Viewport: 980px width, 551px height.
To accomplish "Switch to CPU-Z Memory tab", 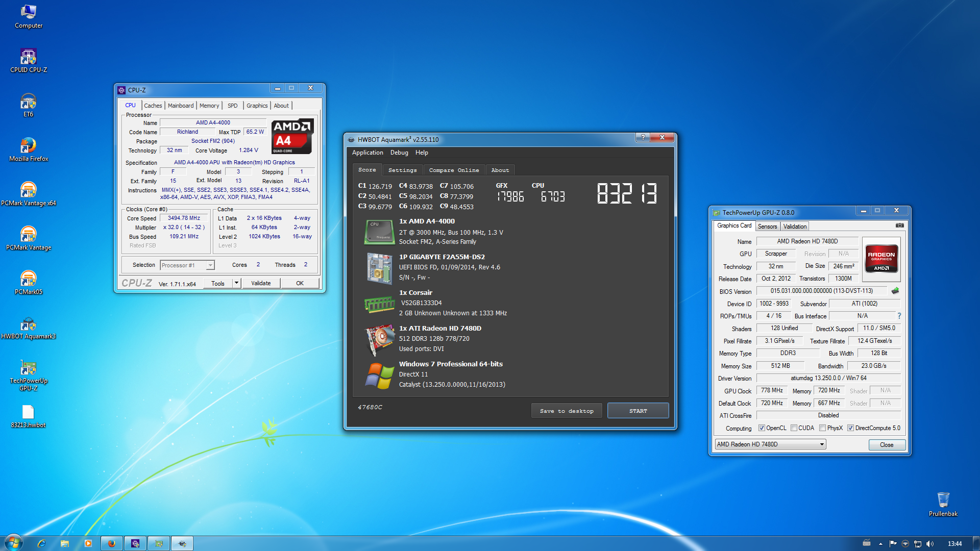I will (209, 106).
